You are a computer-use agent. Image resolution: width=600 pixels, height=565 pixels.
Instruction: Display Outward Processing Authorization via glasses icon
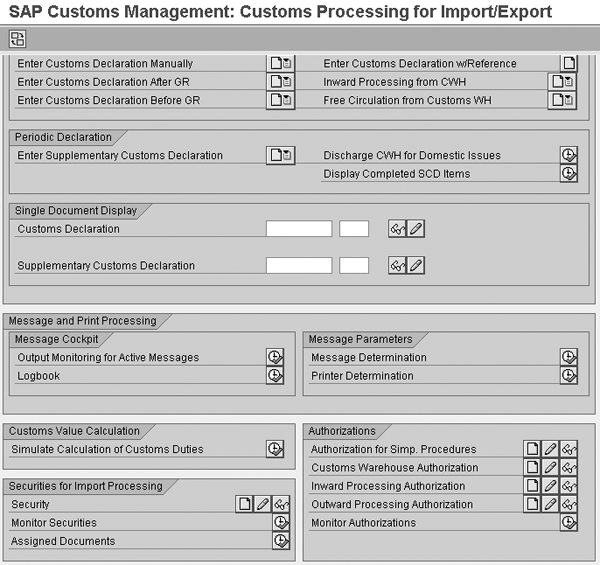(x=569, y=504)
